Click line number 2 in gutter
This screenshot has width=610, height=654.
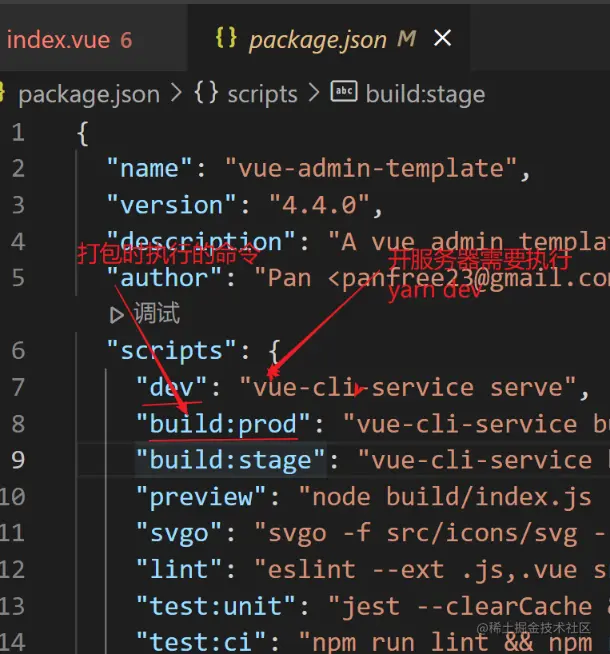coord(18,169)
